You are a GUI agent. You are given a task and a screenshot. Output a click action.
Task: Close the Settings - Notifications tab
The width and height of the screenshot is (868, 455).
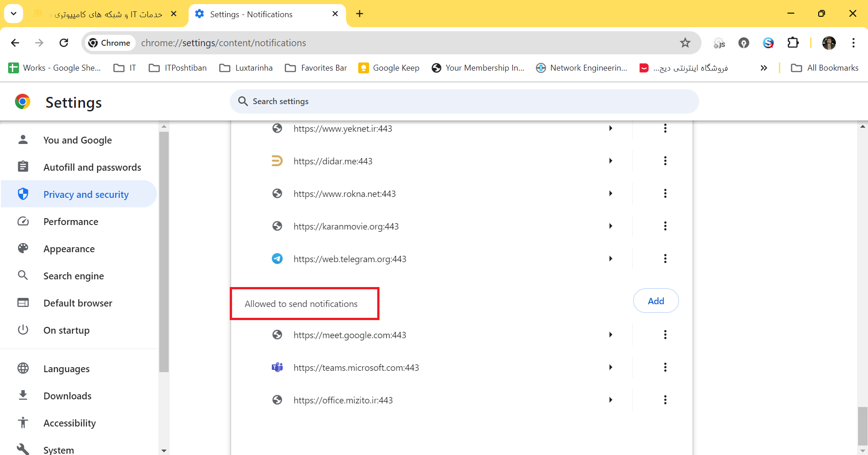click(x=335, y=14)
